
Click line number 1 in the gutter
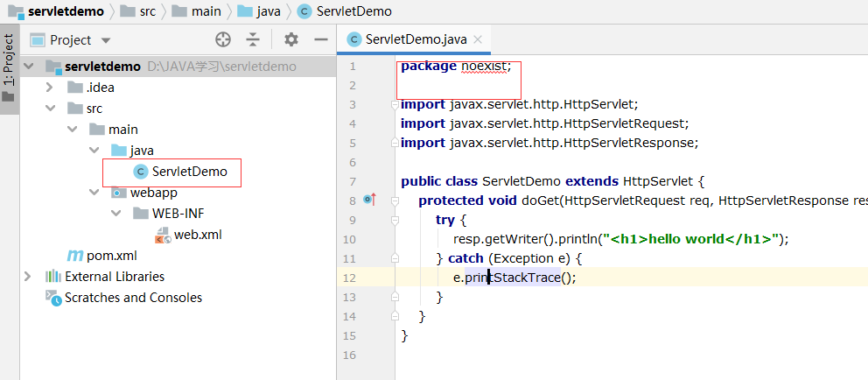353,67
